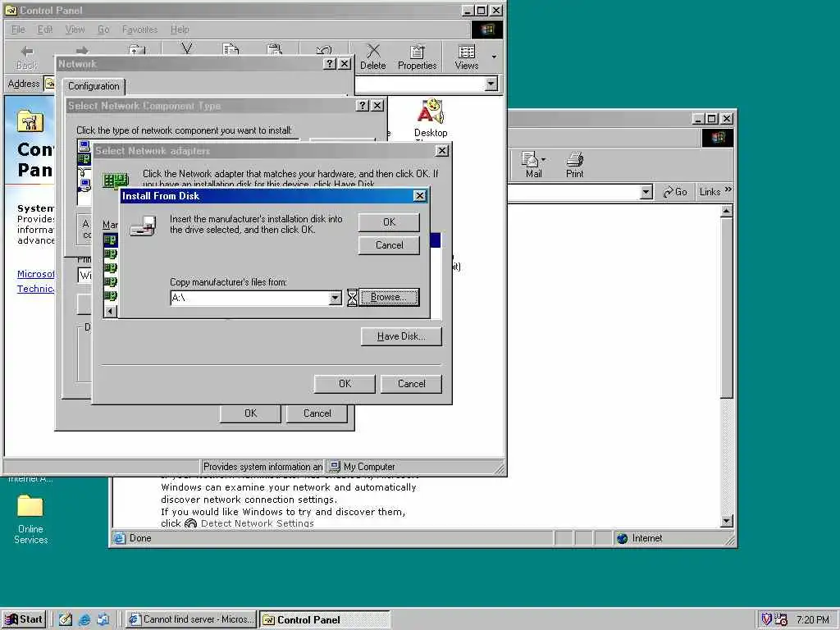The height and width of the screenshot is (630, 840).
Task: Open the Views dropdown arrow
Action: [494, 57]
